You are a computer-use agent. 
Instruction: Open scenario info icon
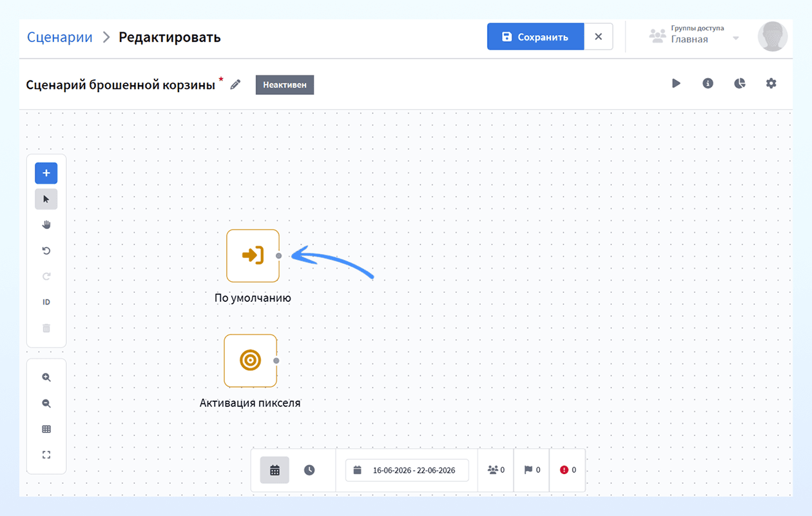708,83
